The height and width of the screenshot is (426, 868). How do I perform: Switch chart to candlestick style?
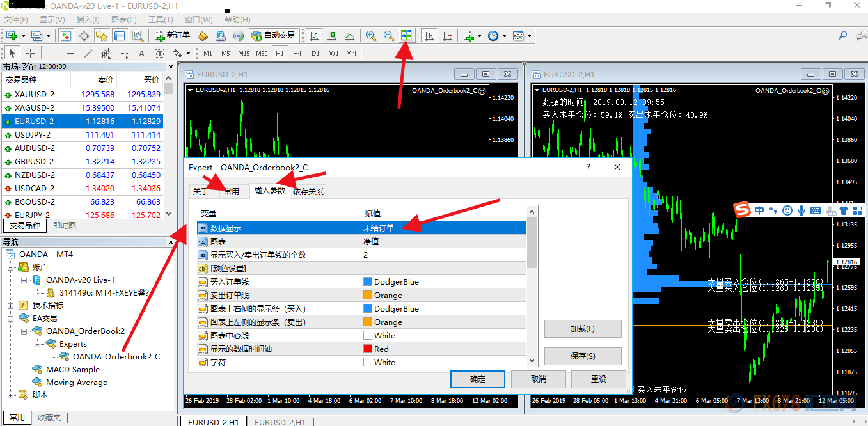pyautogui.click(x=332, y=36)
